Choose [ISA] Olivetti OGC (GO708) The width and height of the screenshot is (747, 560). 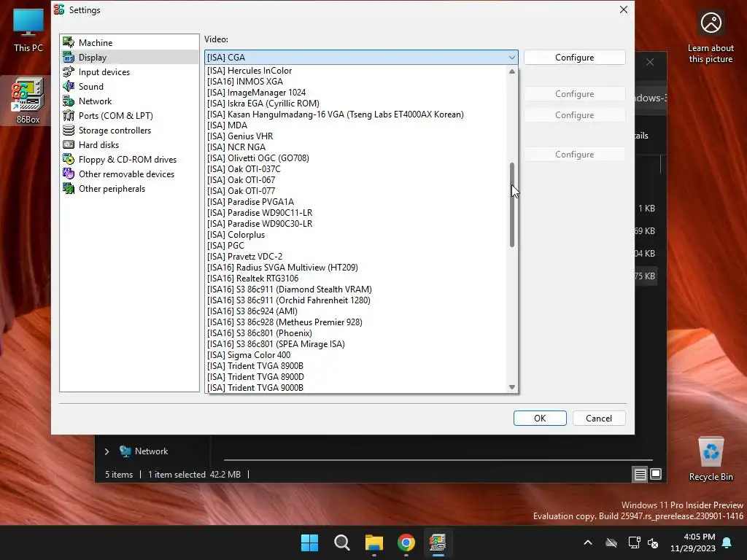tap(356, 158)
